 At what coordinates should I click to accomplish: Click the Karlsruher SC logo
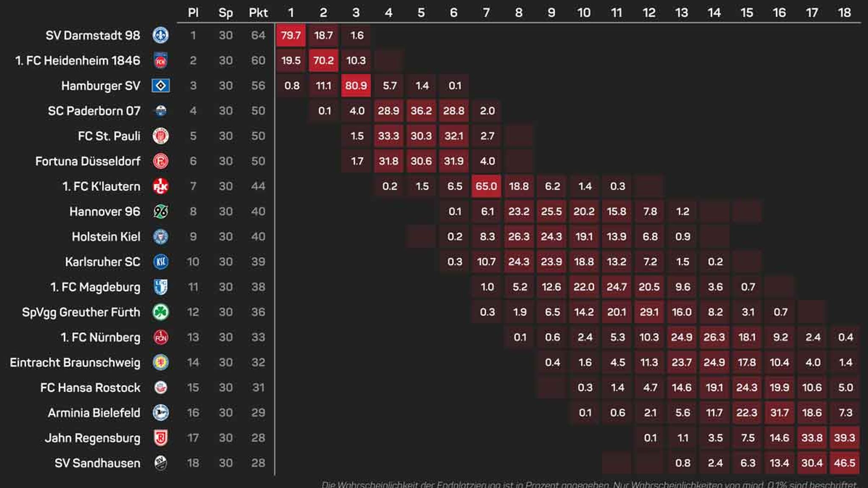pos(161,262)
